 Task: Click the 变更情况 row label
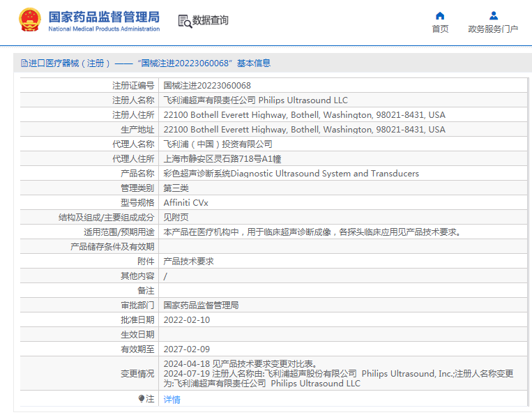tap(137, 374)
